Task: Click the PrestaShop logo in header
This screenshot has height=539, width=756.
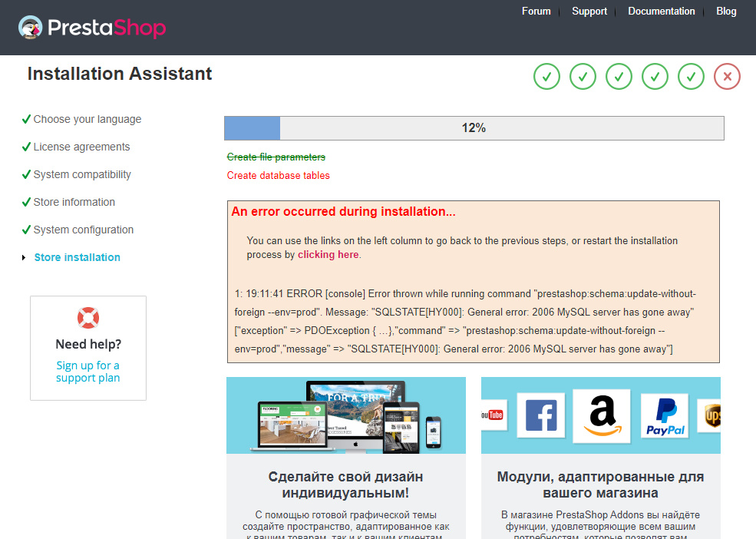Action: click(92, 28)
